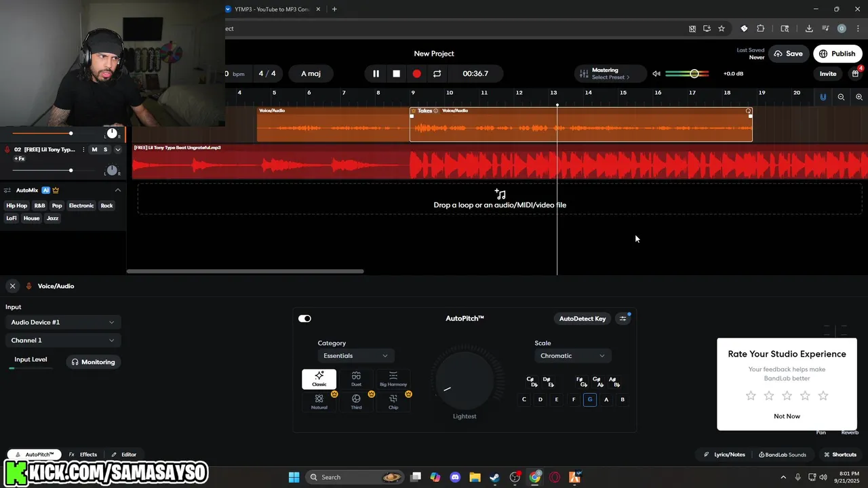Mute master output speaker icon
868x488 pixels.
[656, 74]
